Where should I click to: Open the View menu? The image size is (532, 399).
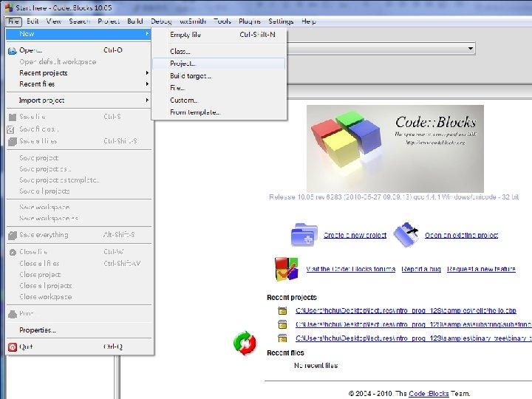pos(54,21)
